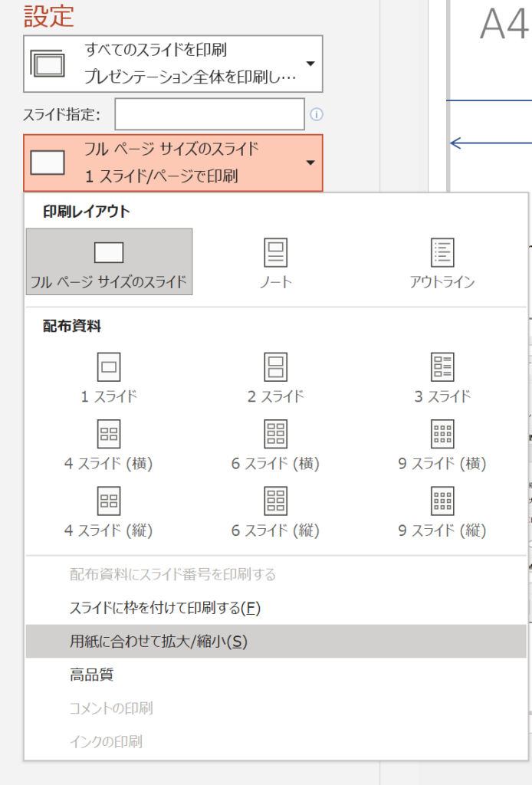Pick the 4 スライド (横) handout icon

coord(109,434)
